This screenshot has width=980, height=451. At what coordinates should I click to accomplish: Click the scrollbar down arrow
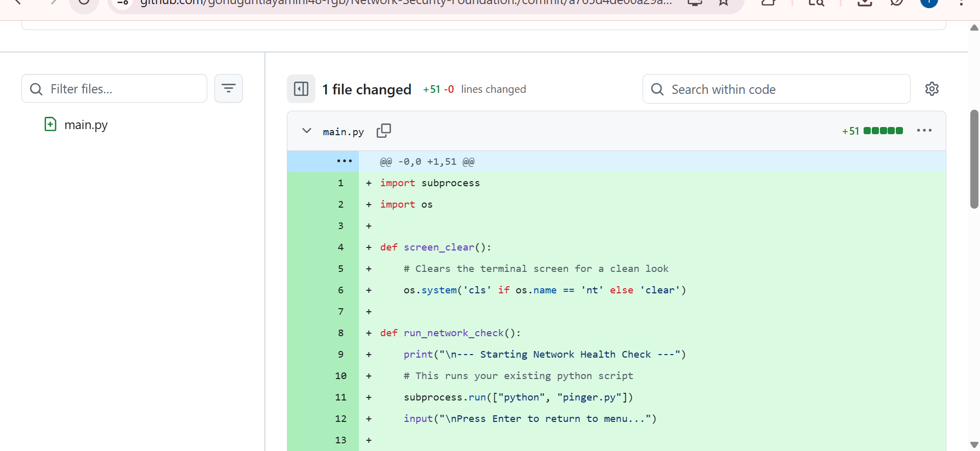[974, 445]
